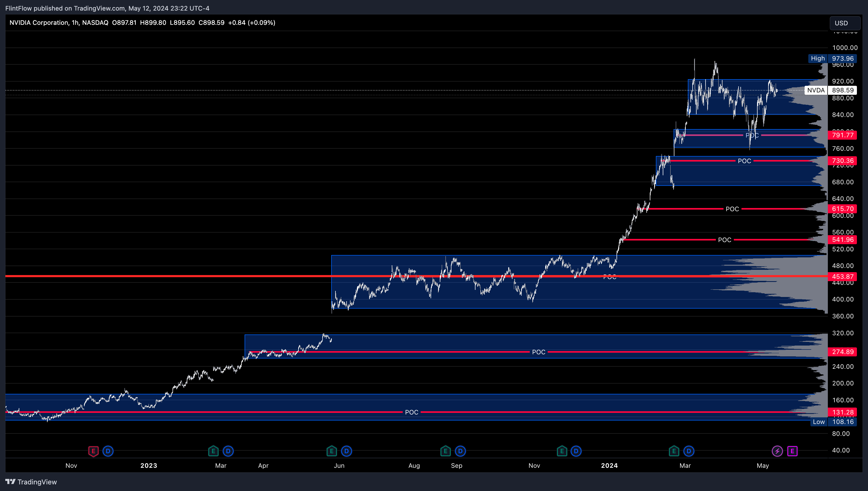
Task: Click the TradingView logo at the bottom
Action: point(11,481)
